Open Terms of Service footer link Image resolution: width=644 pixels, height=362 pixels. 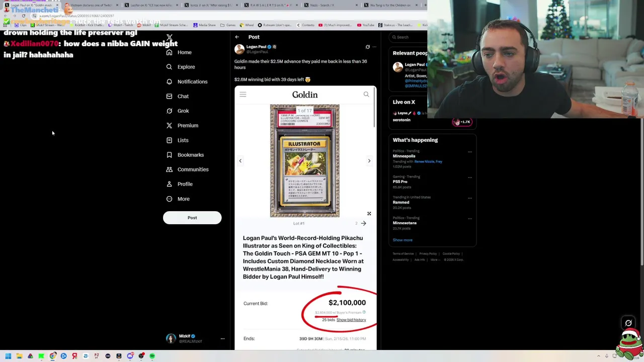(x=403, y=254)
